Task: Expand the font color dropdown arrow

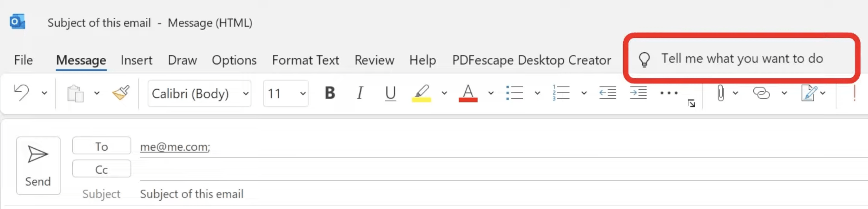Action: coord(491,93)
